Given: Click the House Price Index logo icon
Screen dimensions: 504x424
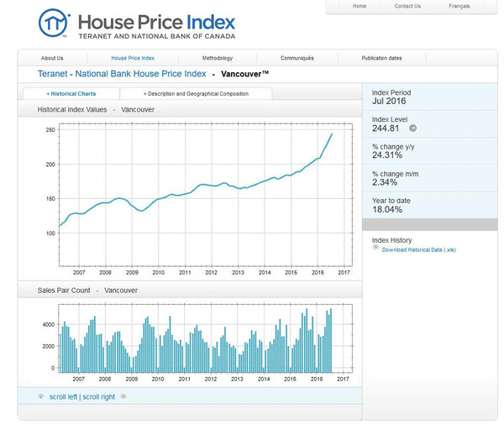Looking at the screenshot, I should tap(54, 23).
